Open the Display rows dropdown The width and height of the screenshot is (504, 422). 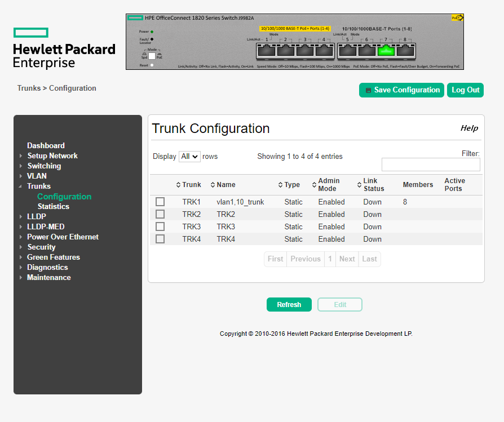(189, 157)
